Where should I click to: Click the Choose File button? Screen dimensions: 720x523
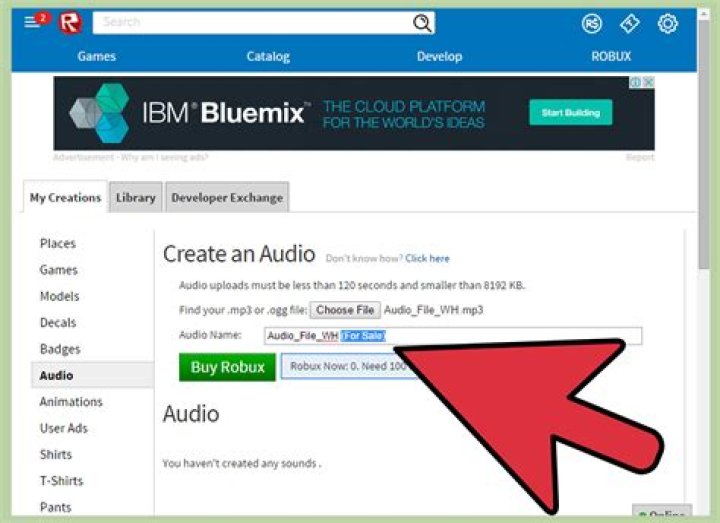345,310
